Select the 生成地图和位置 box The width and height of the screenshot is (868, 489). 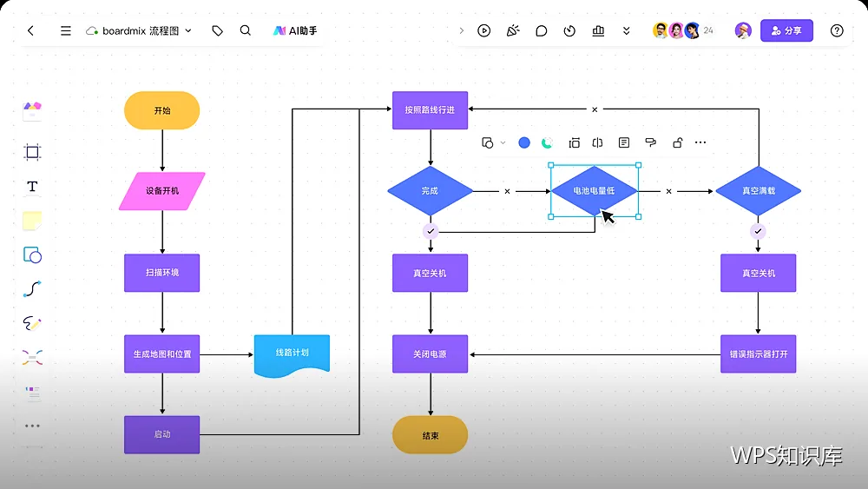click(x=161, y=354)
